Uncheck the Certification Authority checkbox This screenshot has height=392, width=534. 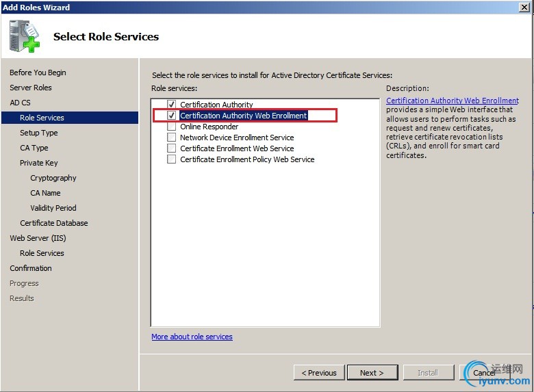[x=172, y=105]
